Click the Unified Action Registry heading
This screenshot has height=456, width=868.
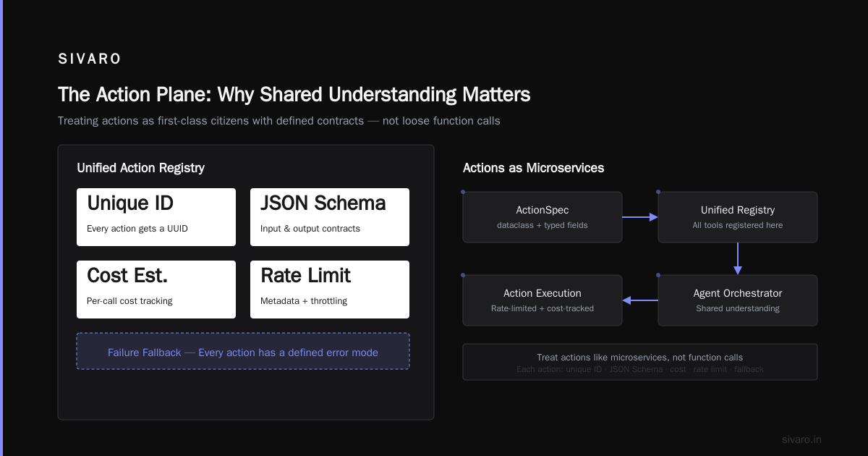point(141,168)
